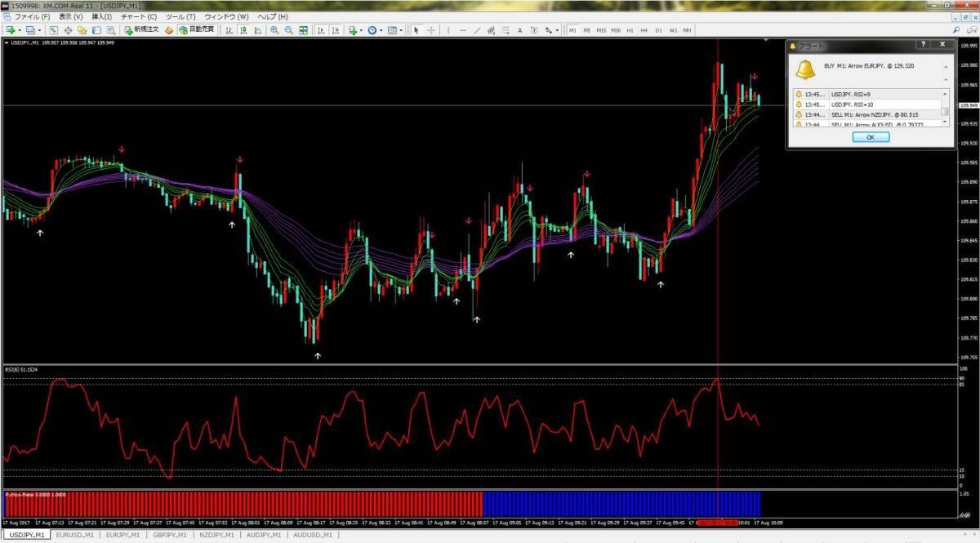980x543 pixels.
Task: Select alert row SELL M1: Arrow NZDJPY
Action: pos(866,114)
